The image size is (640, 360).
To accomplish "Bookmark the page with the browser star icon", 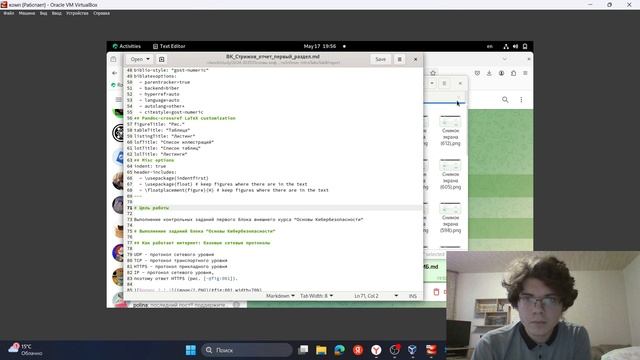I will pyautogui.click(x=433, y=73).
